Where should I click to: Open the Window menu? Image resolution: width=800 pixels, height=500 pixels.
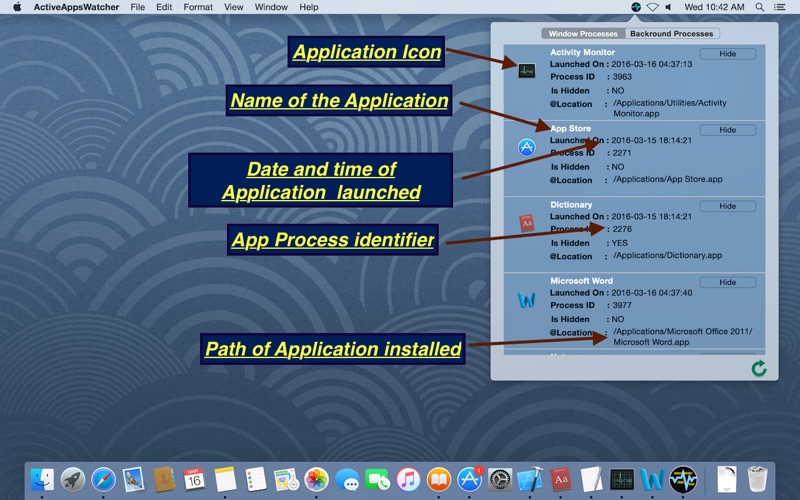[x=271, y=7]
